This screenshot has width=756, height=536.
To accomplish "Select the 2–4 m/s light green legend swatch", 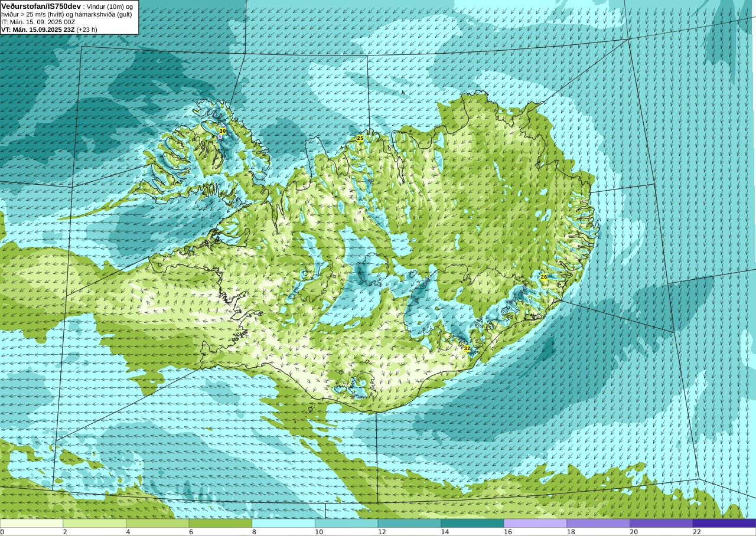I will tap(94, 523).
